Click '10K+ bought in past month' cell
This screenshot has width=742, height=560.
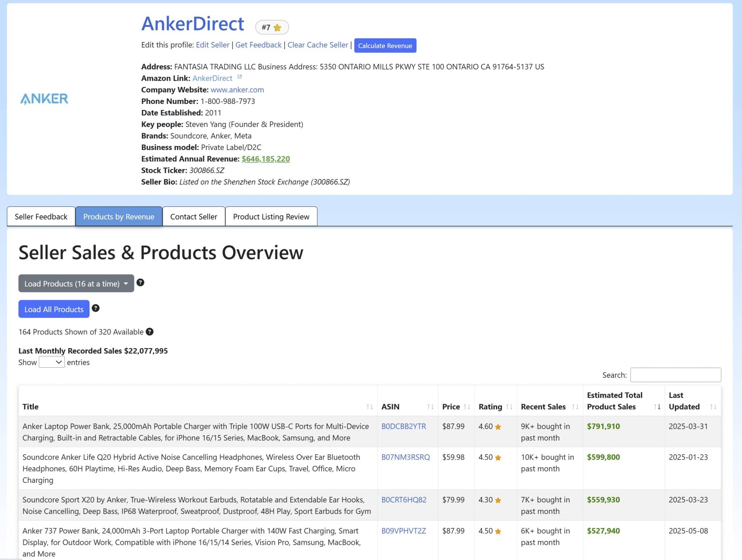pyautogui.click(x=547, y=463)
